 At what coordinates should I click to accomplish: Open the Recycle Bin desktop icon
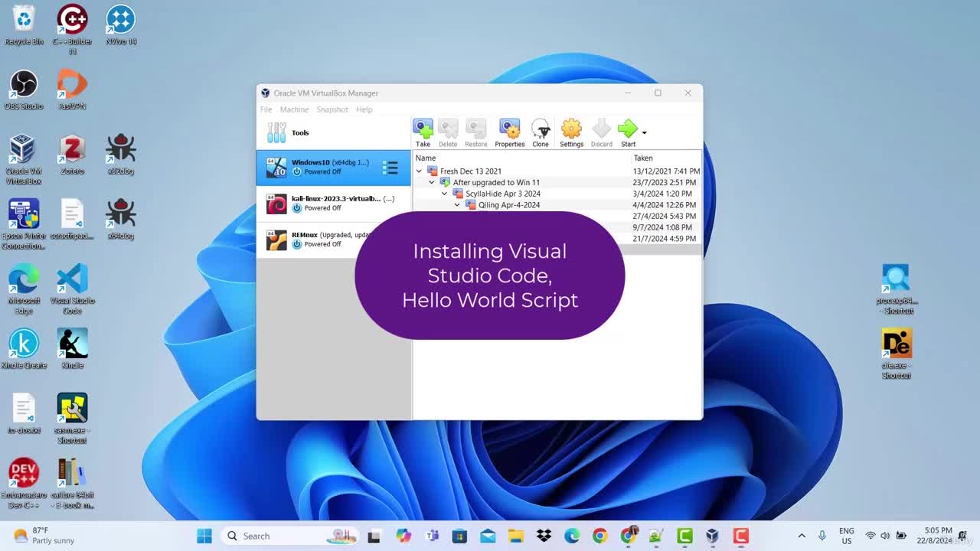point(24,25)
